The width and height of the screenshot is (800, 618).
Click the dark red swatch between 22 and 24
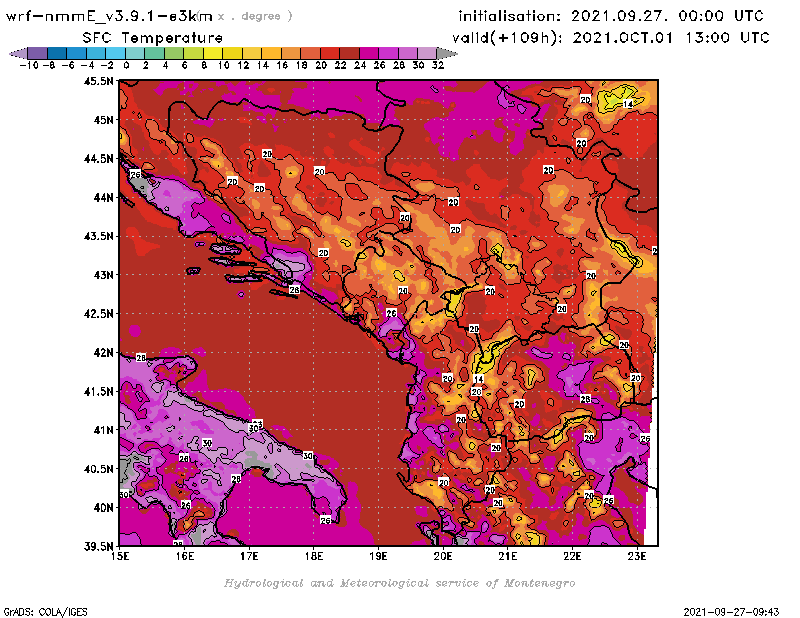[349, 53]
